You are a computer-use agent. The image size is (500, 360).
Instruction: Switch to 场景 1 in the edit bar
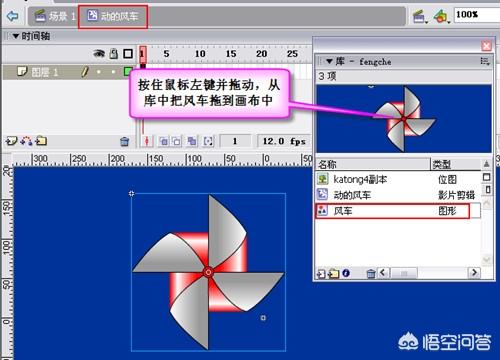(55, 16)
